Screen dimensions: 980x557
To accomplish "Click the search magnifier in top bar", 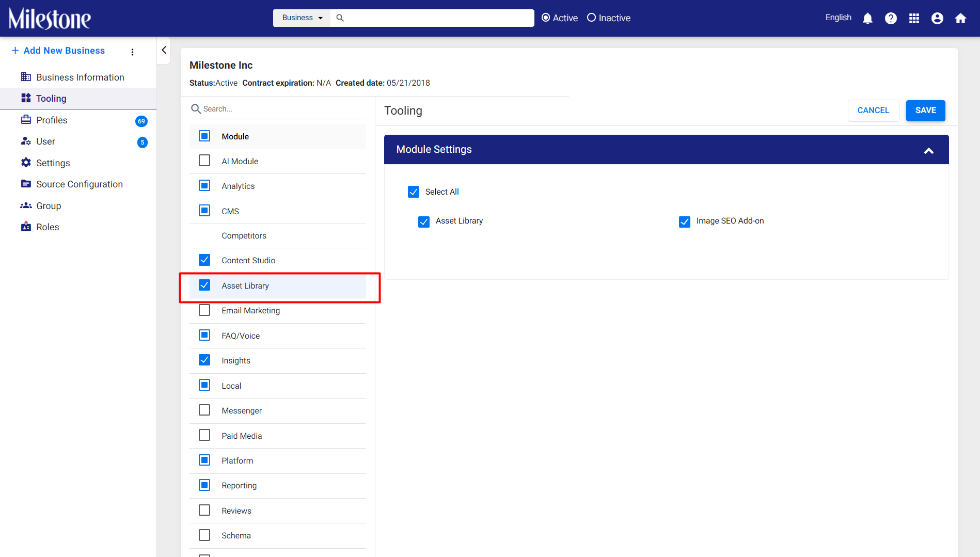I will pos(340,18).
